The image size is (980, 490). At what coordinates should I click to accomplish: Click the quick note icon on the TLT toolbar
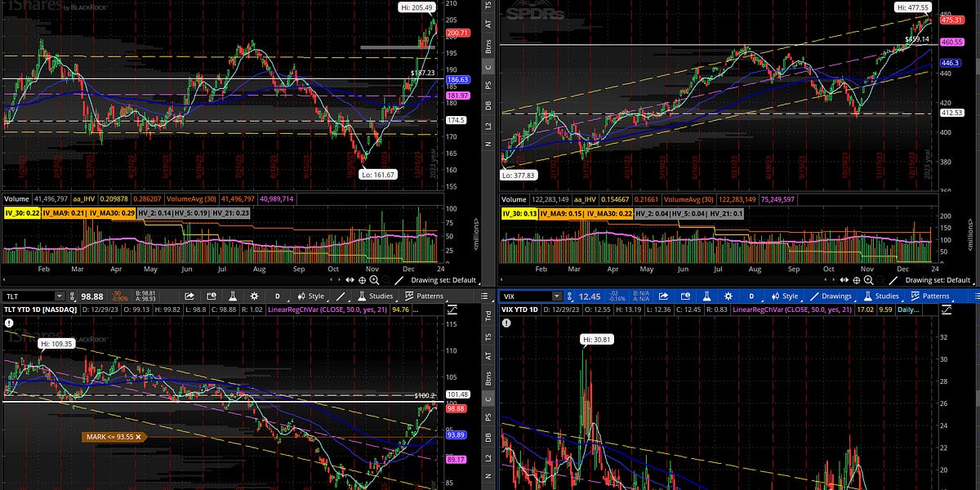point(212,296)
